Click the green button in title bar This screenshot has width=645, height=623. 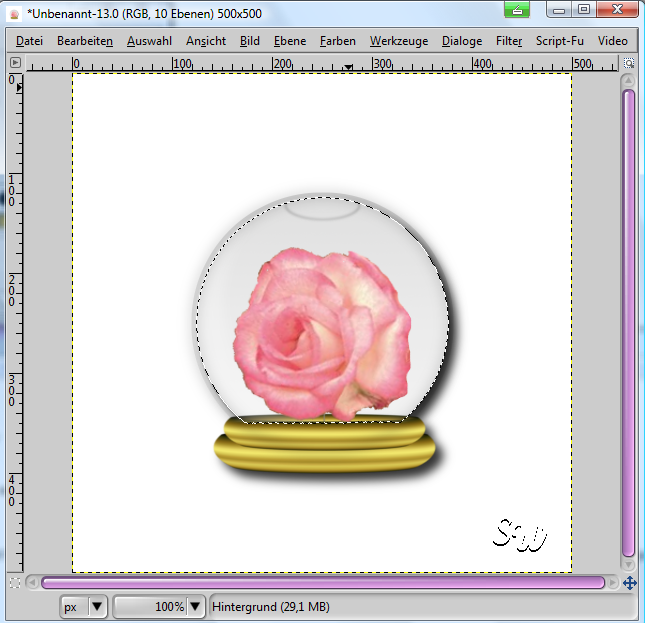pyautogui.click(x=517, y=9)
